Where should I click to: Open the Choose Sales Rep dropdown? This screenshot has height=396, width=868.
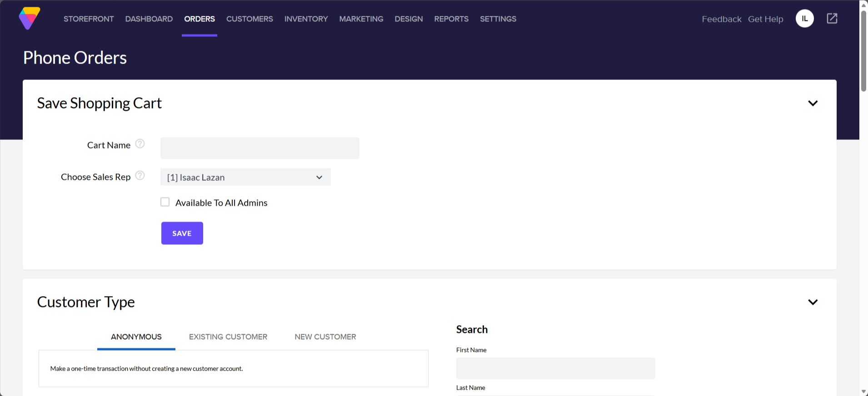tap(245, 177)
